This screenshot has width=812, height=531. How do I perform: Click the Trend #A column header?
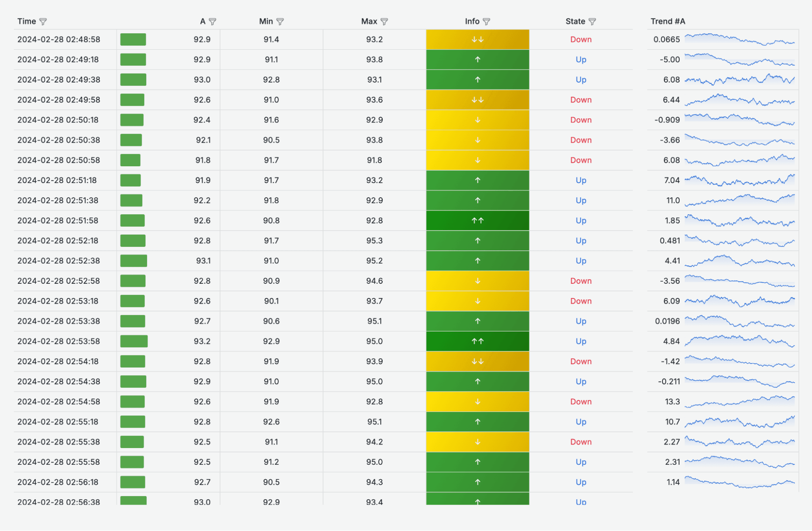click(668, 21)
